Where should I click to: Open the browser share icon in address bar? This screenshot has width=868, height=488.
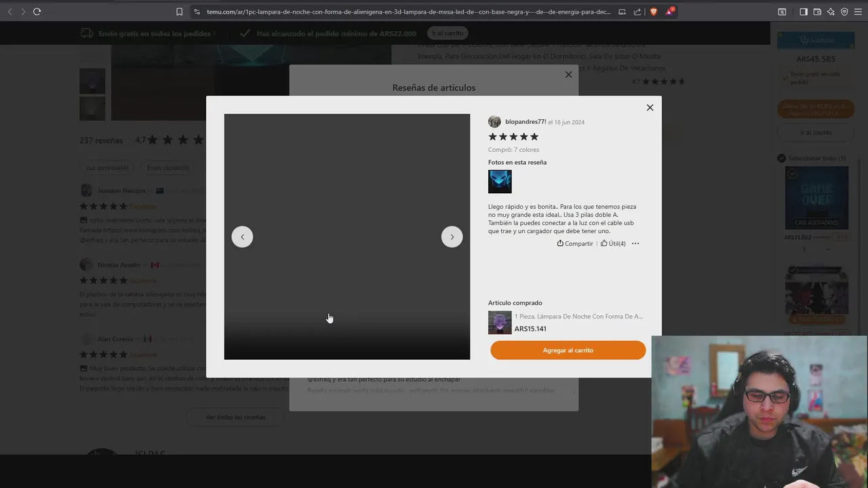pyautogui.click(x=637, y=12)
